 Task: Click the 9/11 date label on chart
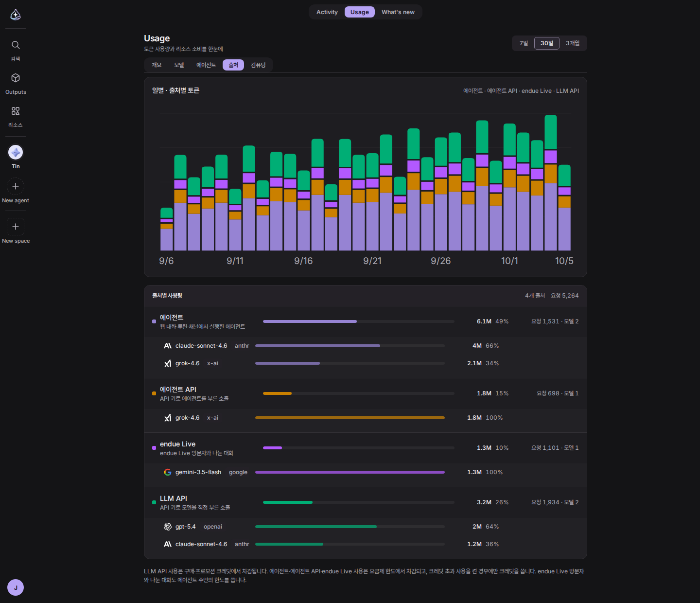(x=235, y=261)
